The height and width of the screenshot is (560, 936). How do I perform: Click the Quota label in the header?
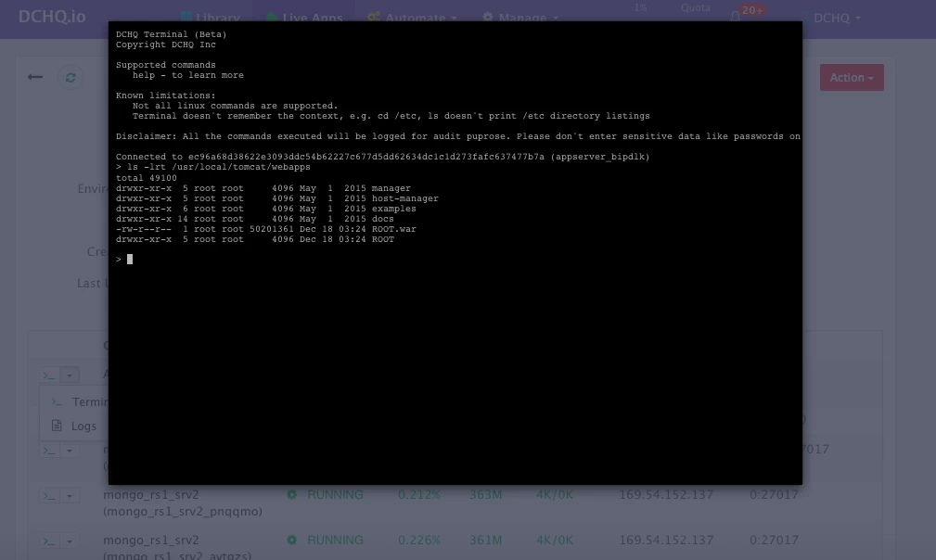click(696, 7)
